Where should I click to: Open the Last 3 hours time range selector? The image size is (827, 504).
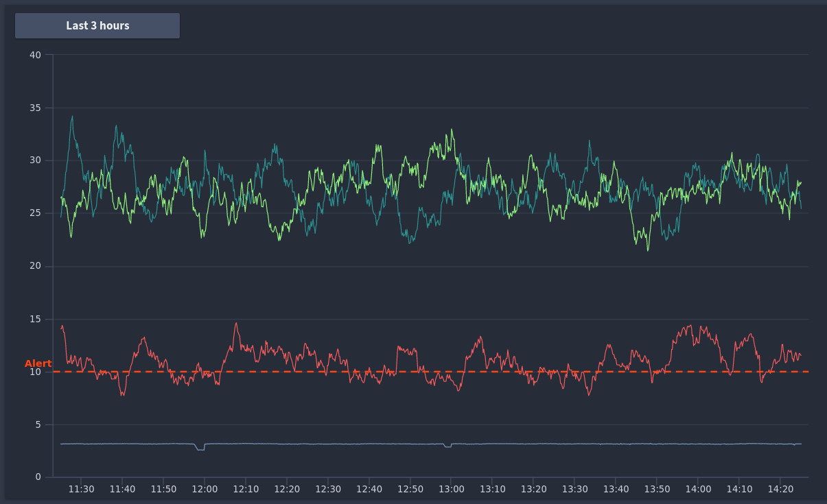click(97, 25)
